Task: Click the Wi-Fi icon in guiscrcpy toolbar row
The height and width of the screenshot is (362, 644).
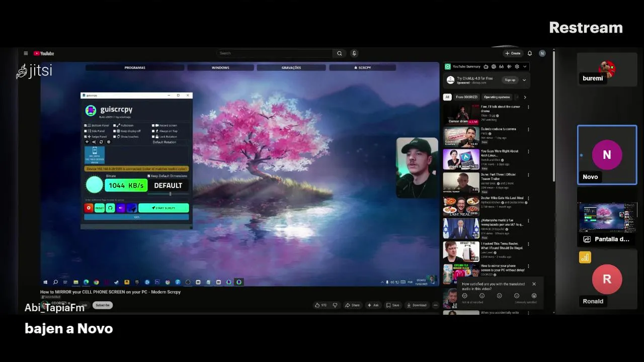Action: point(87,142)
